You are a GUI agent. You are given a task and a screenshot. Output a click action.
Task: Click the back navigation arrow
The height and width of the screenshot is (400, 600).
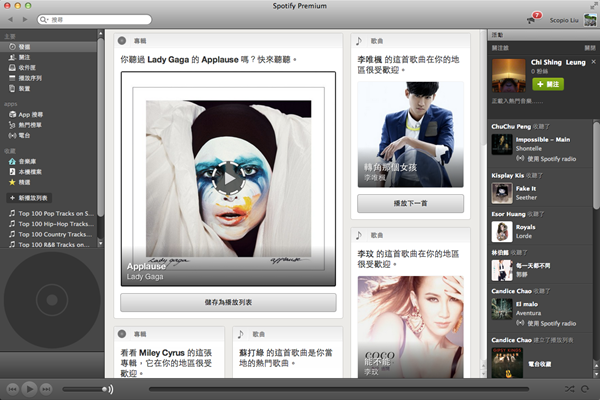[10, 19]
